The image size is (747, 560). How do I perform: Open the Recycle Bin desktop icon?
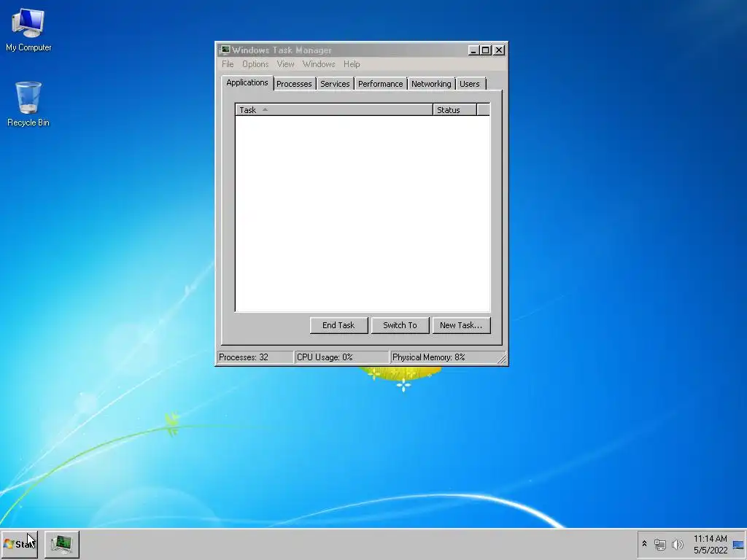coord(28,104)
